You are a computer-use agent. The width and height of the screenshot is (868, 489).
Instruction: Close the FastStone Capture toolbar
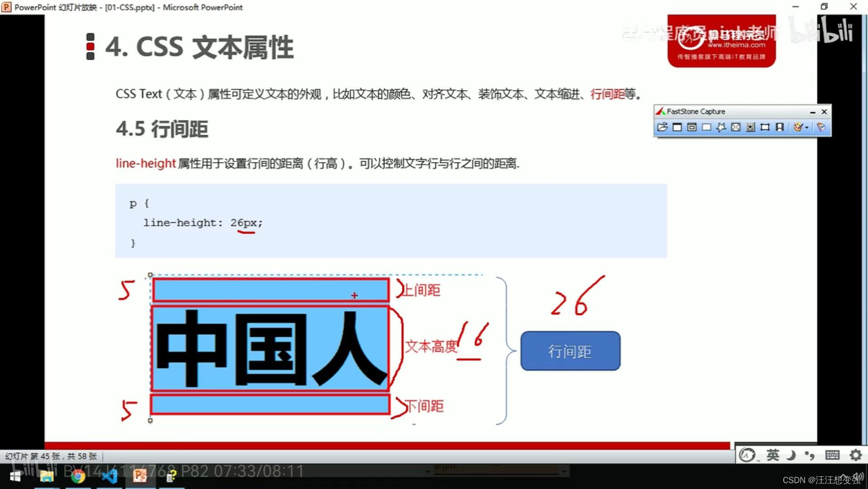click(x=824, y=111)
